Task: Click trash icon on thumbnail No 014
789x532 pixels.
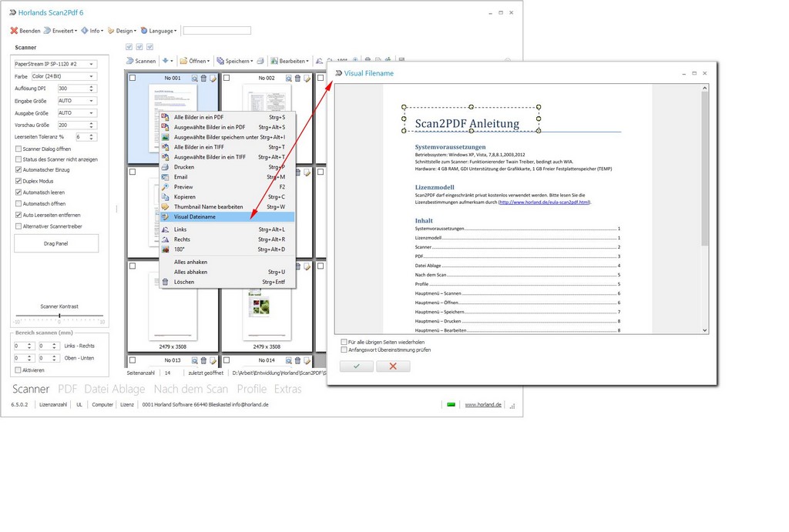Action: 297,360
